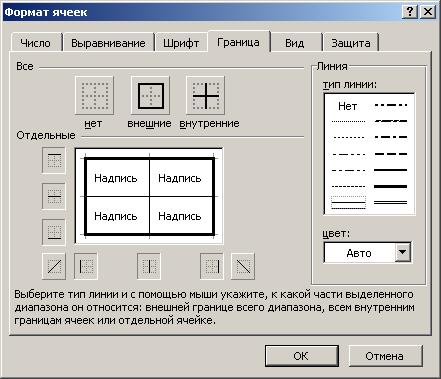Open the 'цвет' color dropdown arrow

coord(403,252)
